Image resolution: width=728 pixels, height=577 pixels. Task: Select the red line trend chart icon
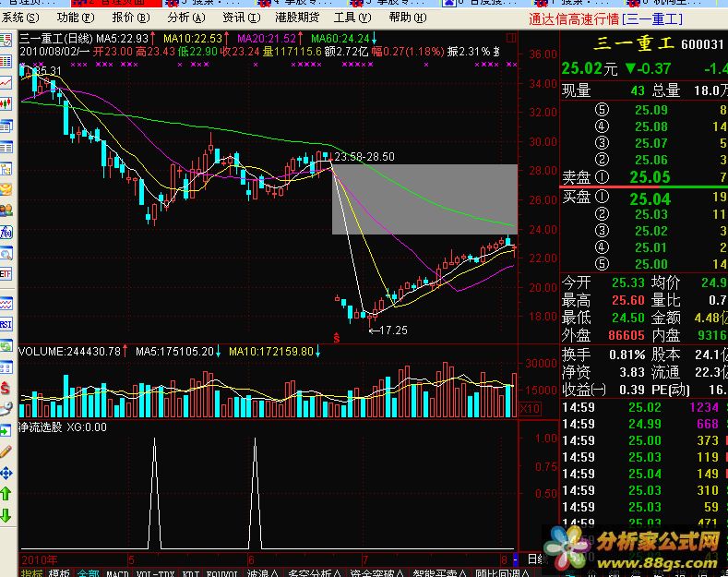[x=6, y=83]
